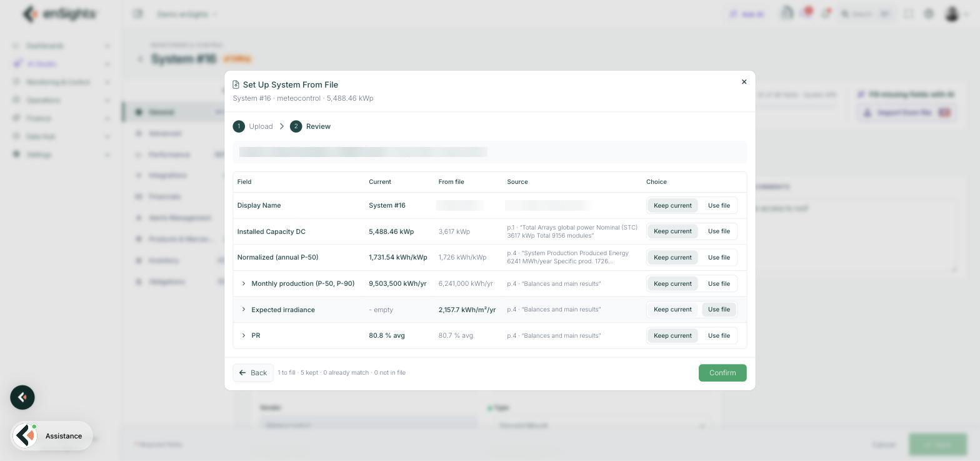Select the Review step label

(318, 126)
